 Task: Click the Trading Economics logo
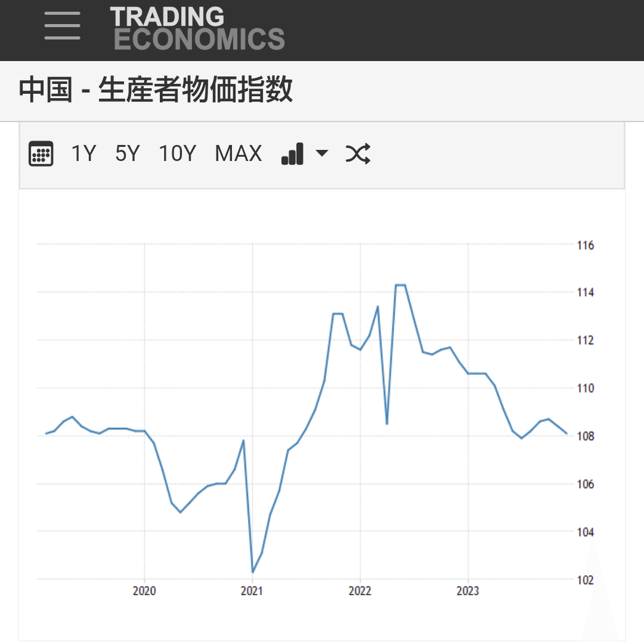[197, 28]
